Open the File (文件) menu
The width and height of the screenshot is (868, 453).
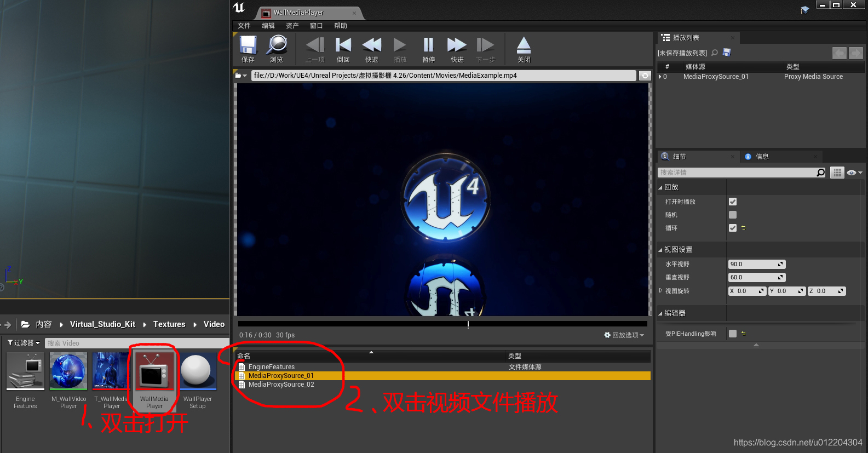(244, 26)
